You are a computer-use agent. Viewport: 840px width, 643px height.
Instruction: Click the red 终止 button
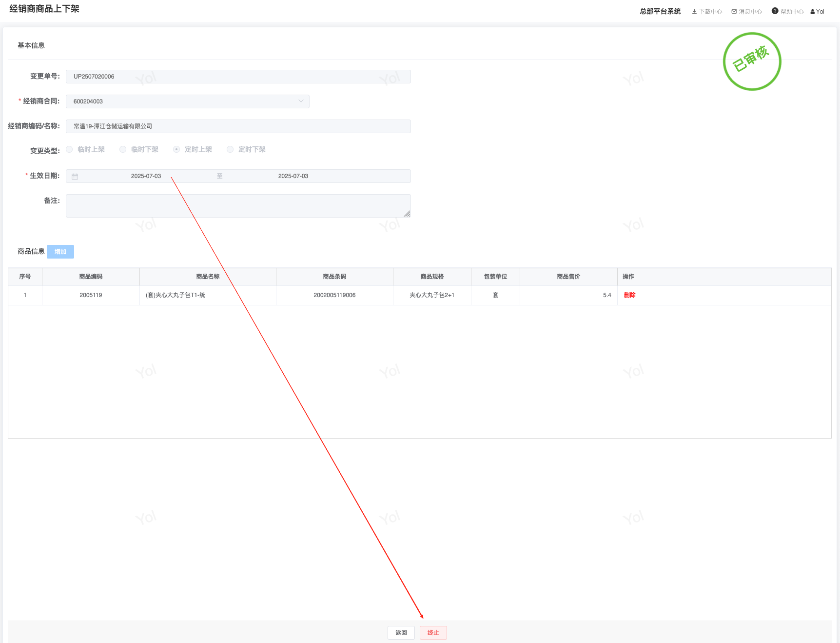tap(433, 633)
